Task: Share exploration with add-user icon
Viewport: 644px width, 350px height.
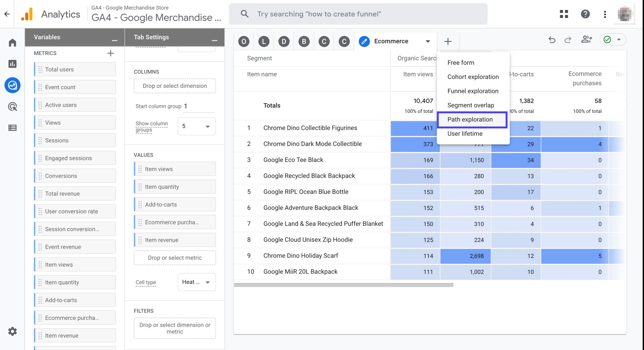Action: (586, 40)
